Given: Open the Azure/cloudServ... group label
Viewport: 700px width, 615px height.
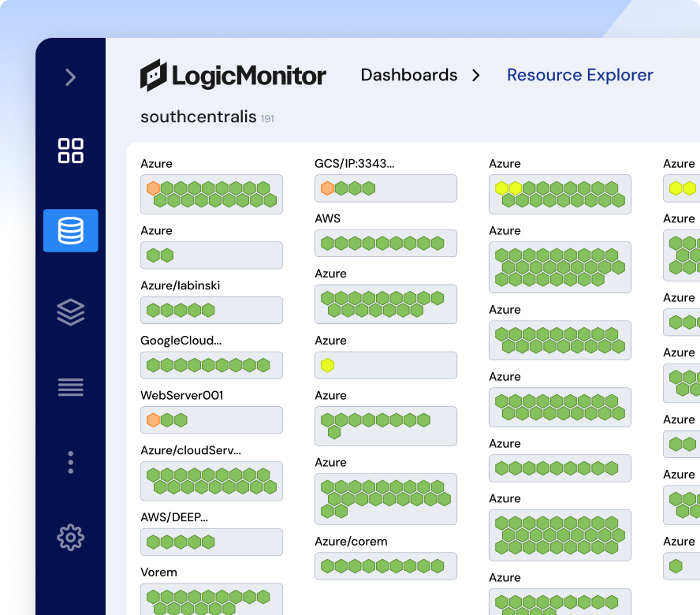Looking at the screenshot, I should pyautogui.click(x=191, y=451).
